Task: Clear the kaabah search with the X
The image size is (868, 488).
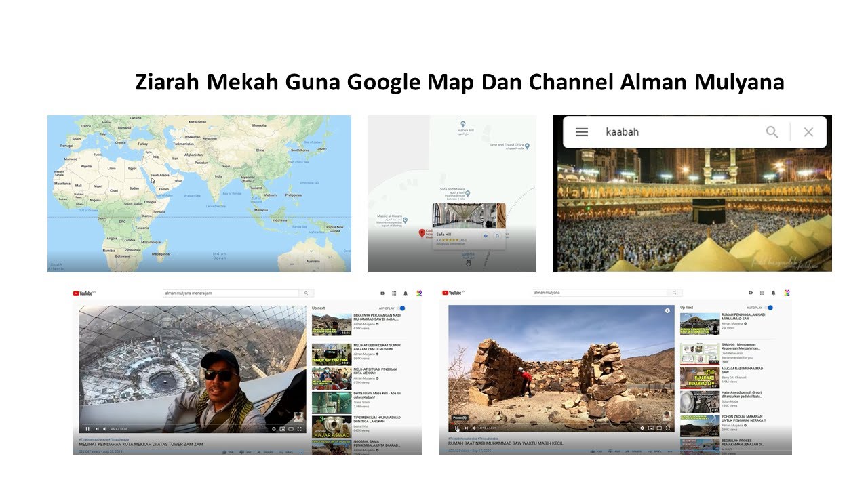Action: (808, 132)
